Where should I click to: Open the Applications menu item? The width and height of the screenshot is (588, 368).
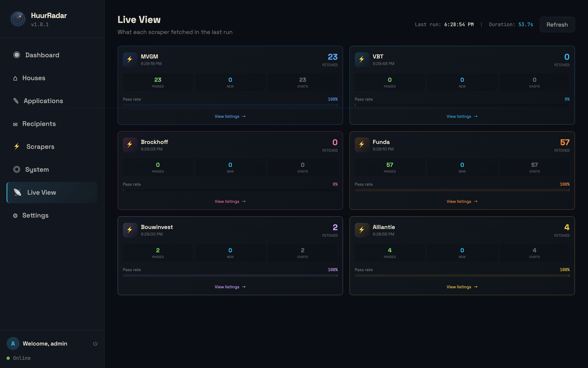[52, 101]
